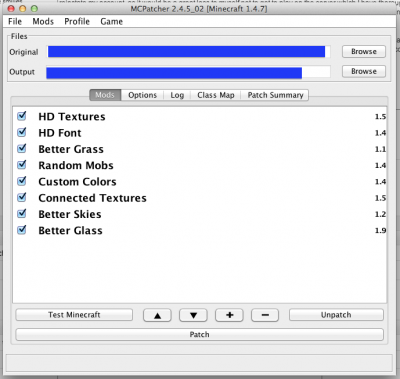Screen dimensions: 400x379
Task: Uncheck the Better Glass checkbox
Action: pos(22,230)
